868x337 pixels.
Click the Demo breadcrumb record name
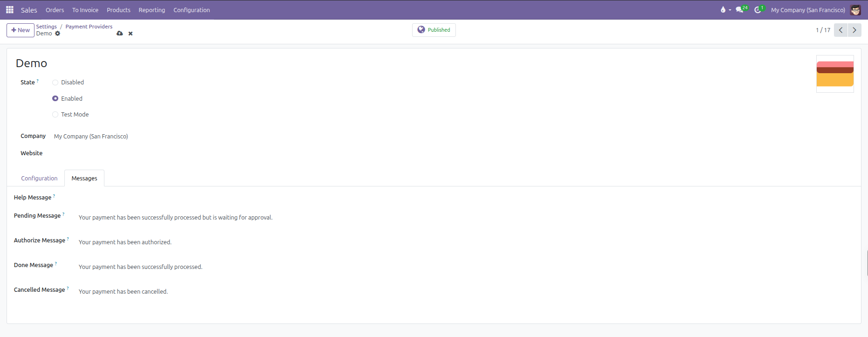click(x=44, y=34)
